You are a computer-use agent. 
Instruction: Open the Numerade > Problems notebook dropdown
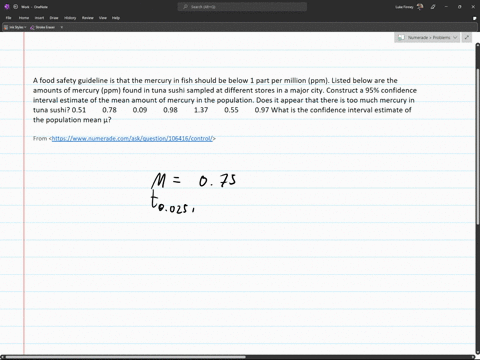pos(427,38)
